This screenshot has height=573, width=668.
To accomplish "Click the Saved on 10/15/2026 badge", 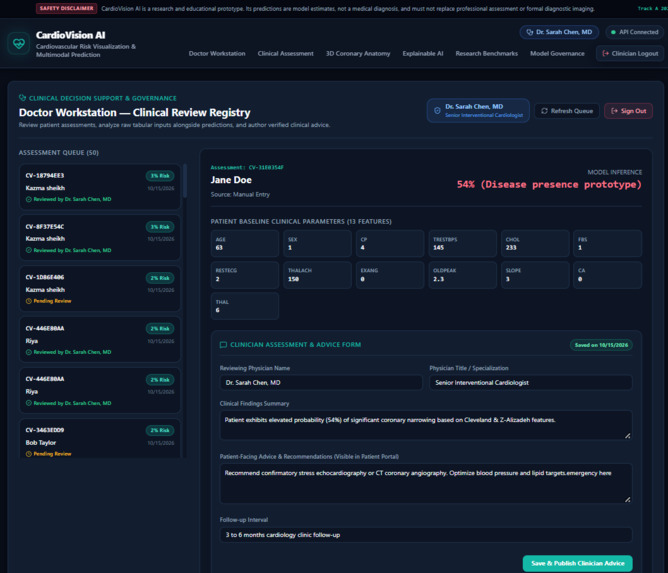I will pyautogui.click(x=601, y=345).
